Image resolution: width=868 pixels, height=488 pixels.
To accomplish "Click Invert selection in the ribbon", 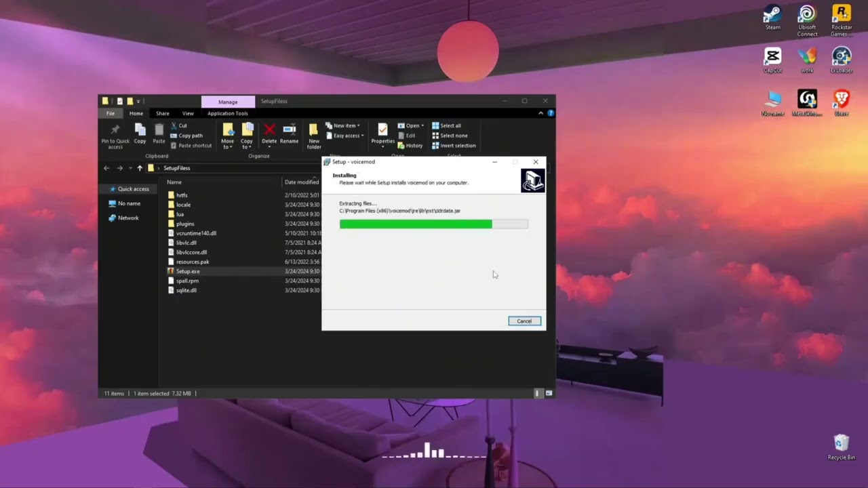I will click(454, 146).
